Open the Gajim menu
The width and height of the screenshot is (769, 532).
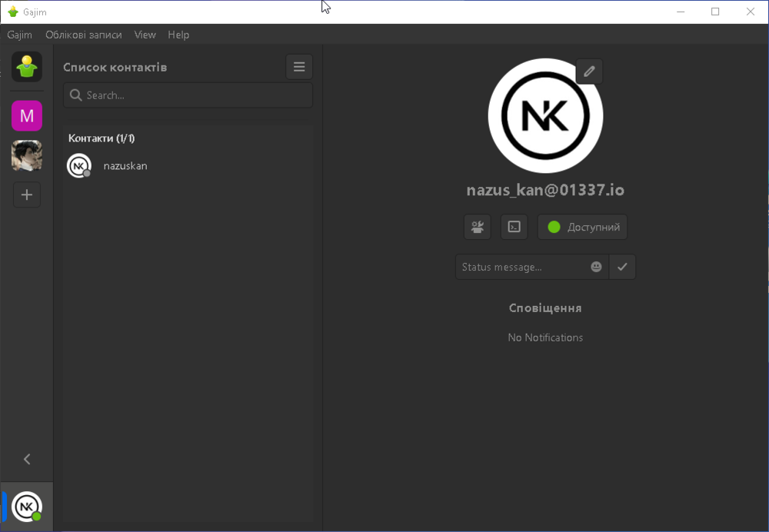tap(20, 35)
